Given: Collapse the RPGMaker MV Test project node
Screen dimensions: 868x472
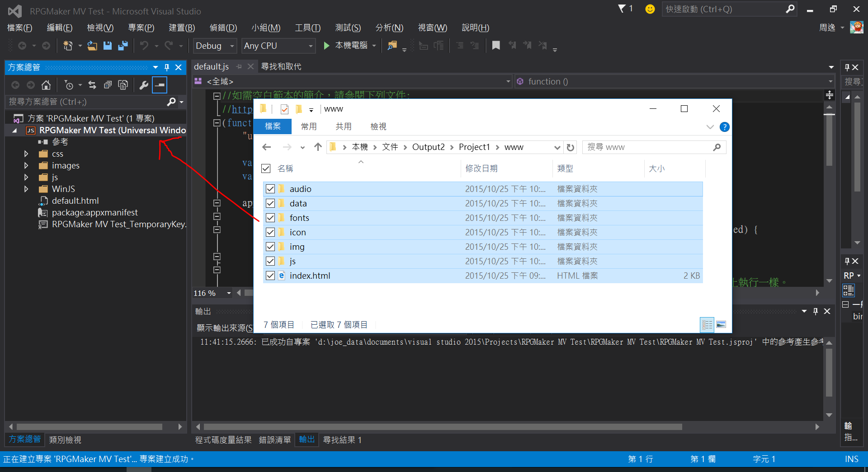Looking at the screenshot, I should [x=14, y=131].
